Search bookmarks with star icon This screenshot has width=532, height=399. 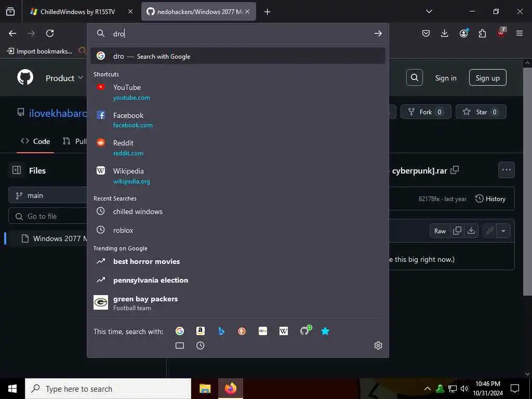pyautogui.click(x=325, y=331)
